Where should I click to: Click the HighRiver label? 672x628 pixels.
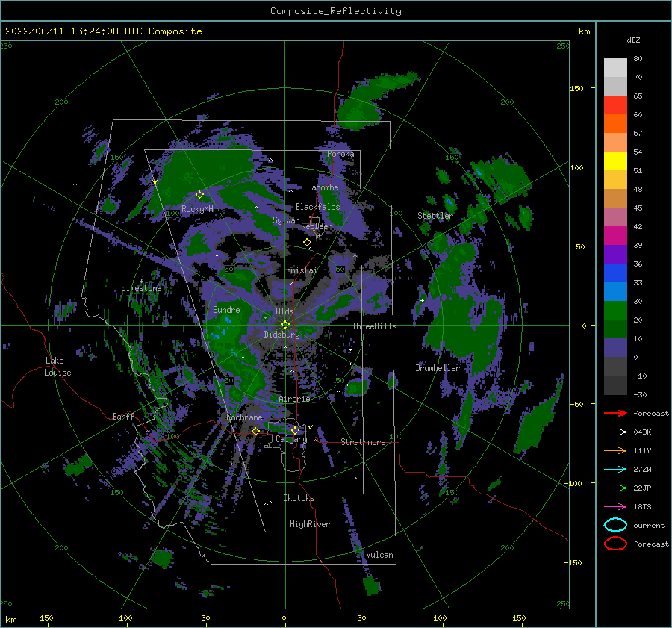tap(310, 524)
